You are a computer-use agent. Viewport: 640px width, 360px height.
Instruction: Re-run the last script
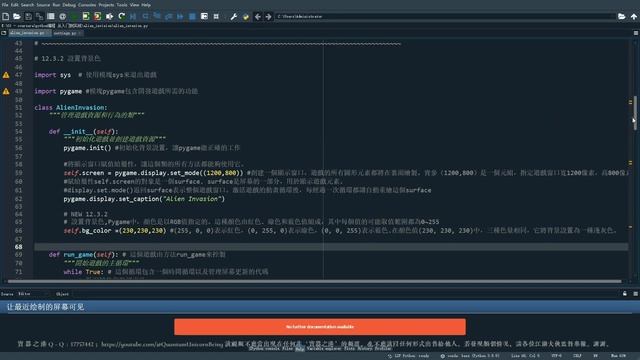[x=121, y=16]
